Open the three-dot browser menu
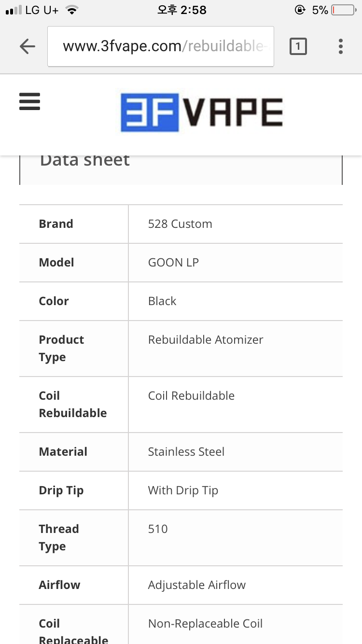The image size is (362, 644). [x=341, y=46]
